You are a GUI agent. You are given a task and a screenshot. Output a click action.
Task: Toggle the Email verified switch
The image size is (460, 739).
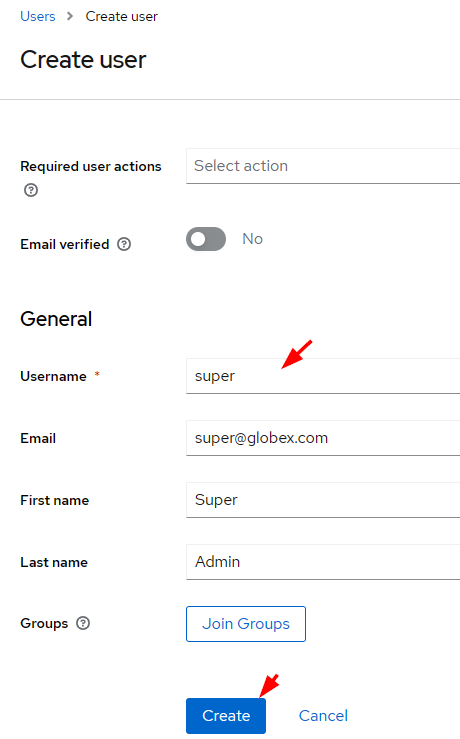206,239
